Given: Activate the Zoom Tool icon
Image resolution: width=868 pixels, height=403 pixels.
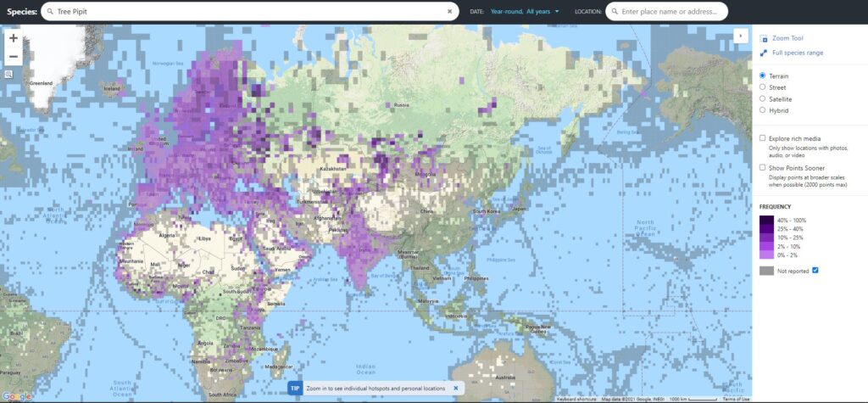Looking at the screenshot, I should [x=764, y=38].
